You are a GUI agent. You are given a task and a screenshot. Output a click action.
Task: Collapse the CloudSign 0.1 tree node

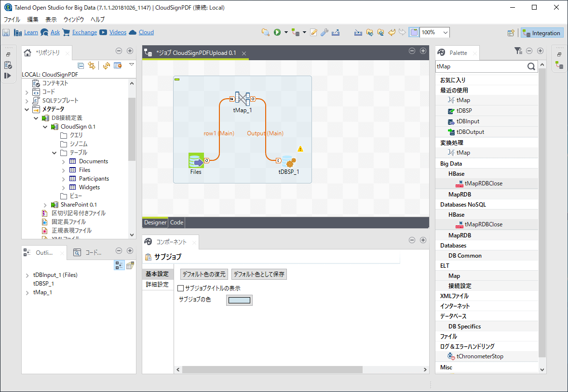click(45, 127)
